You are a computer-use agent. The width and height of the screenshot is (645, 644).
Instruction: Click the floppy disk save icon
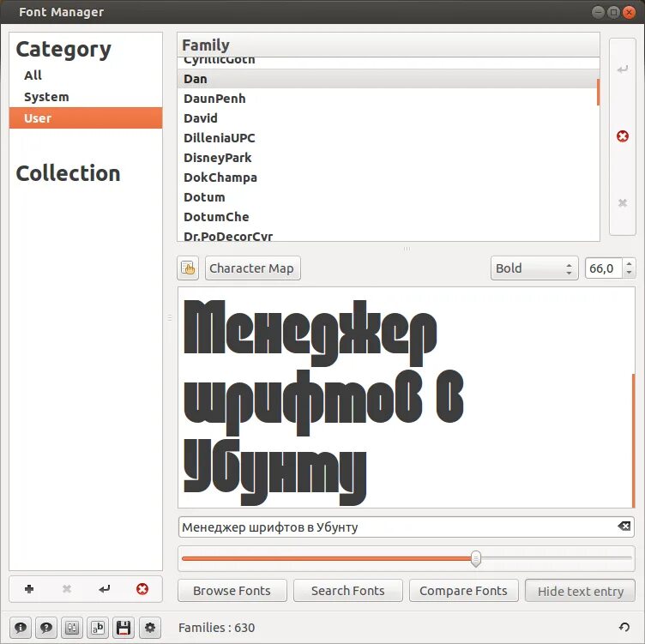[x=124, y=628]
